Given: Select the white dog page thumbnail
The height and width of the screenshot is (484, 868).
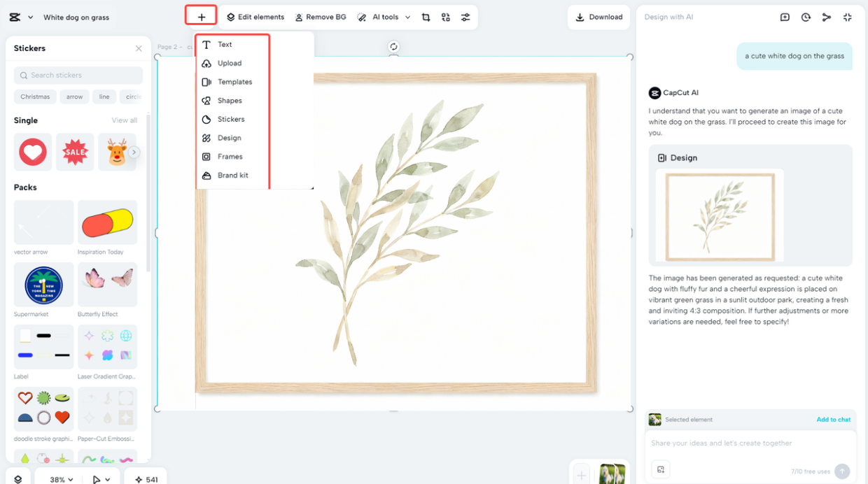Looking at the screenshot, I should click(612, 474).
